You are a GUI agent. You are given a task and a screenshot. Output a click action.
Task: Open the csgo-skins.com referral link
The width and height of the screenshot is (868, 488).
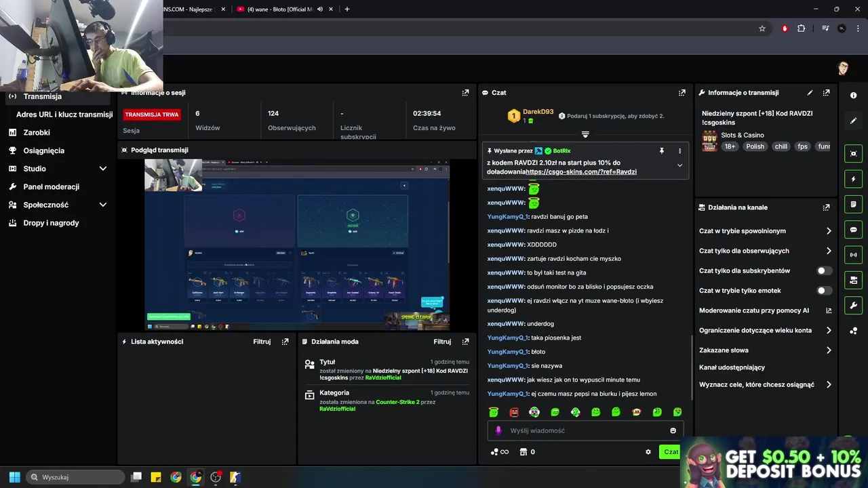tap(581, 172)
